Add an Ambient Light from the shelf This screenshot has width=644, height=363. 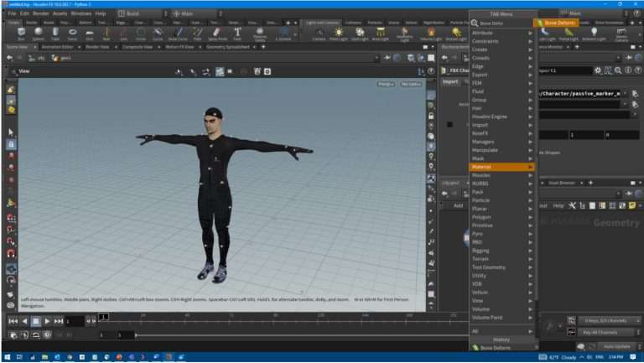594,34
